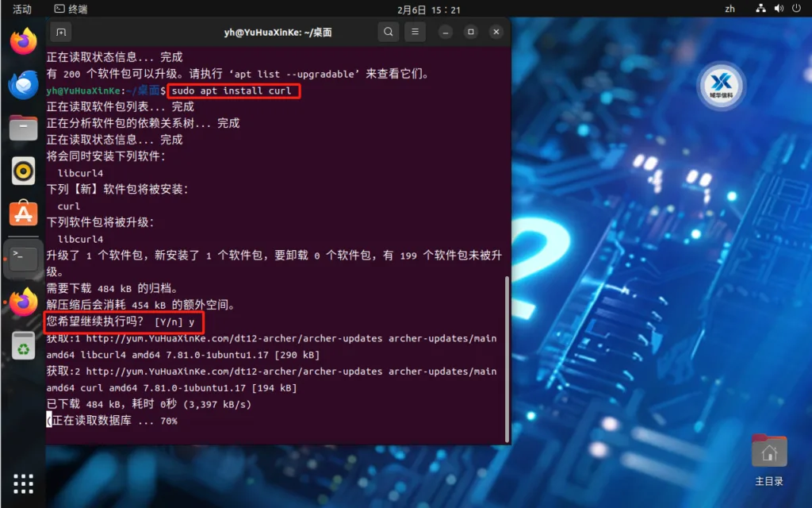Viewport: 812px width, 508px height.
Task: Expand the zh input source selector
Action: (730, 9)
